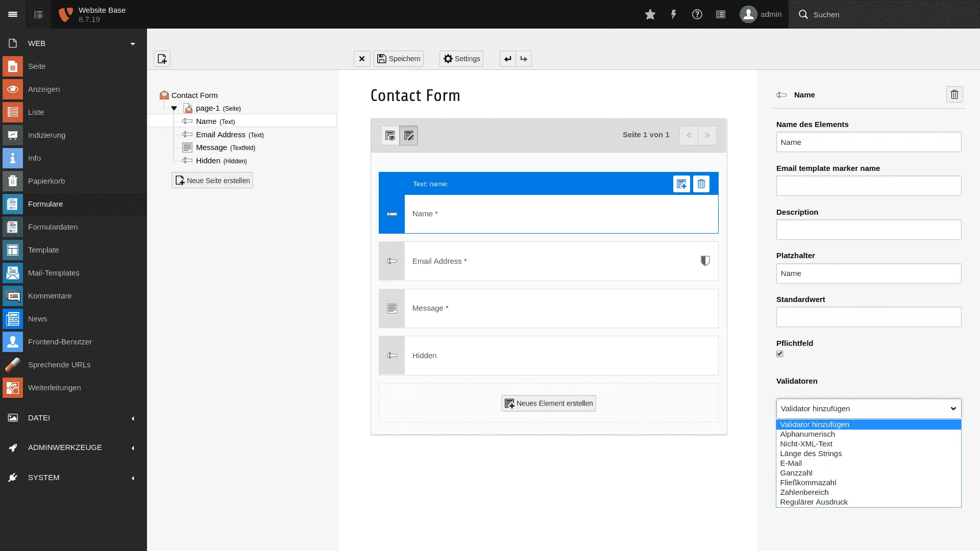Click the clear cache lightning icon
This screenshot has height=551, width=980.
[673, 14]
